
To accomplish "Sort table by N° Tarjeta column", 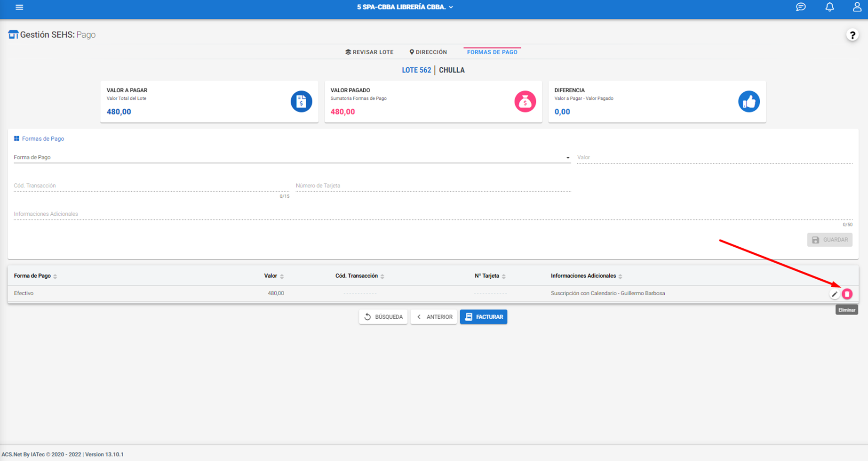I will 490,276.
